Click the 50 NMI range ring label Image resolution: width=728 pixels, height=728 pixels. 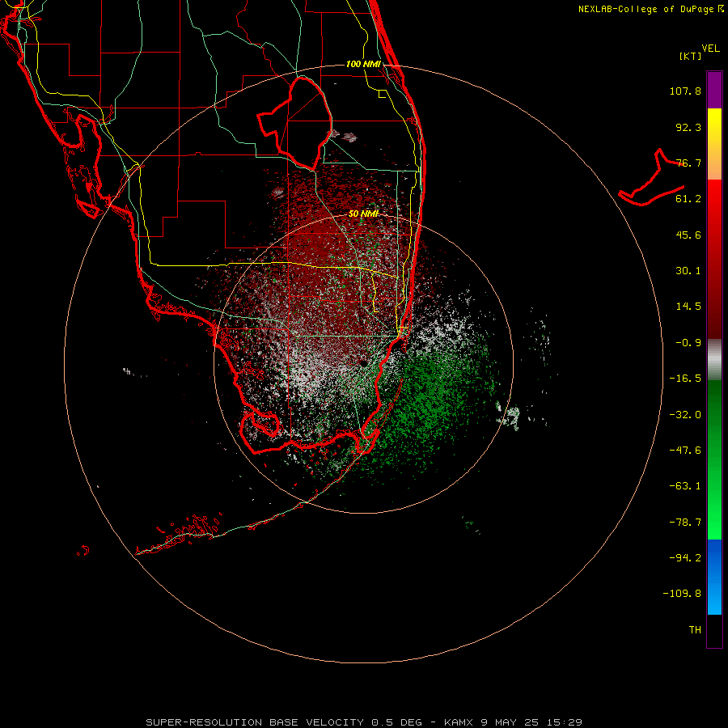coord(363,214)
